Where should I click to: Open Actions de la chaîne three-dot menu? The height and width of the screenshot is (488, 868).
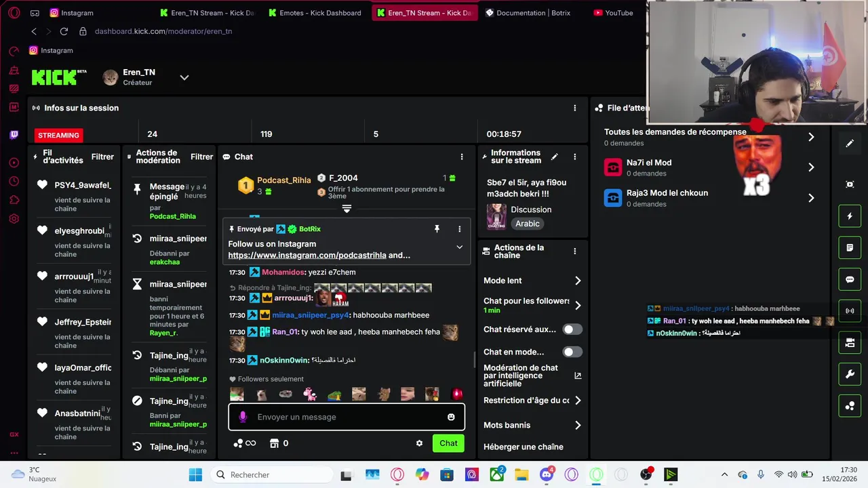(574, 251)
